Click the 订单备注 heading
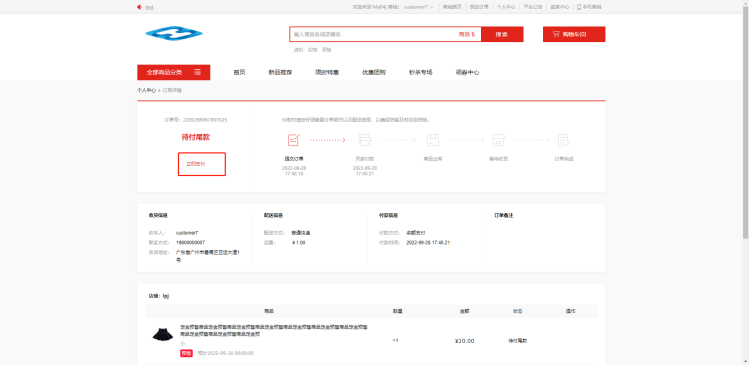The height and width of the screenshot is (365, 749). pos(503,216)
